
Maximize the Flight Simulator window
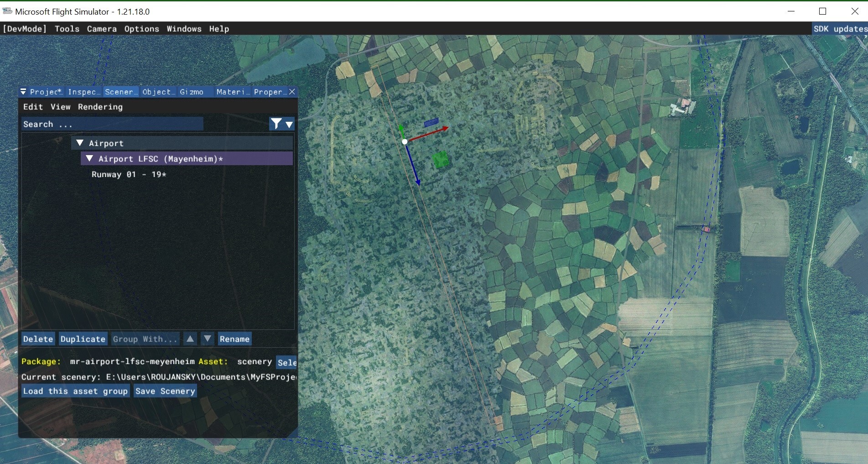(823, 11)
